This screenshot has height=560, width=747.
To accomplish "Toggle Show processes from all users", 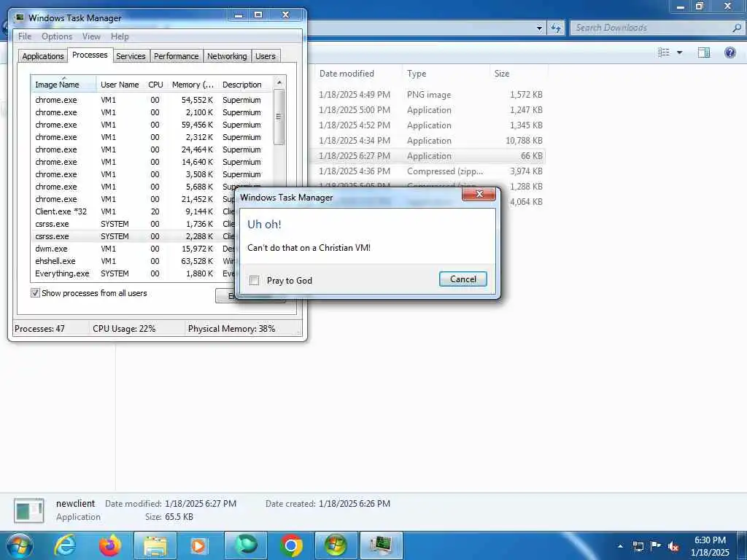I will (35, 293).
